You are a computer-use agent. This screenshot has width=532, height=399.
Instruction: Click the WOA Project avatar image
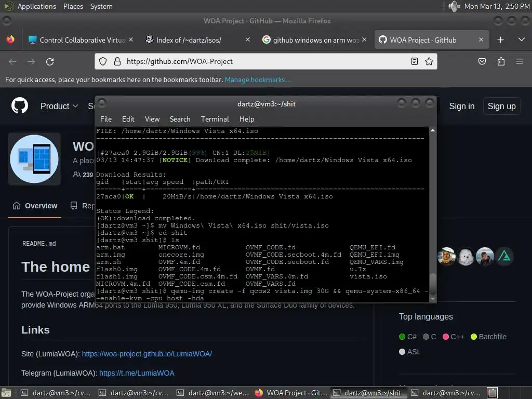click(x=34, y=159)
